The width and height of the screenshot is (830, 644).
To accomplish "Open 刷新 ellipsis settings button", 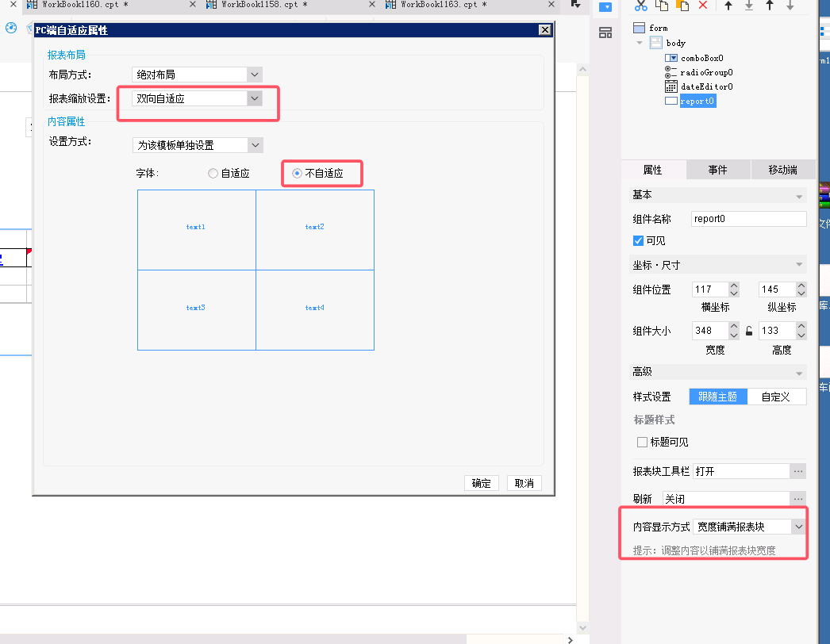I will [798, 499].
